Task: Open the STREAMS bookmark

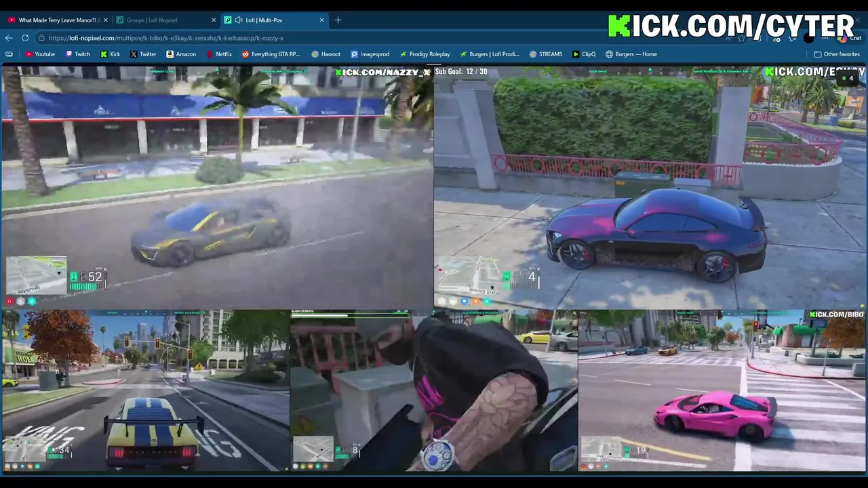Action: pyautogui.click(x=546, y=54)
